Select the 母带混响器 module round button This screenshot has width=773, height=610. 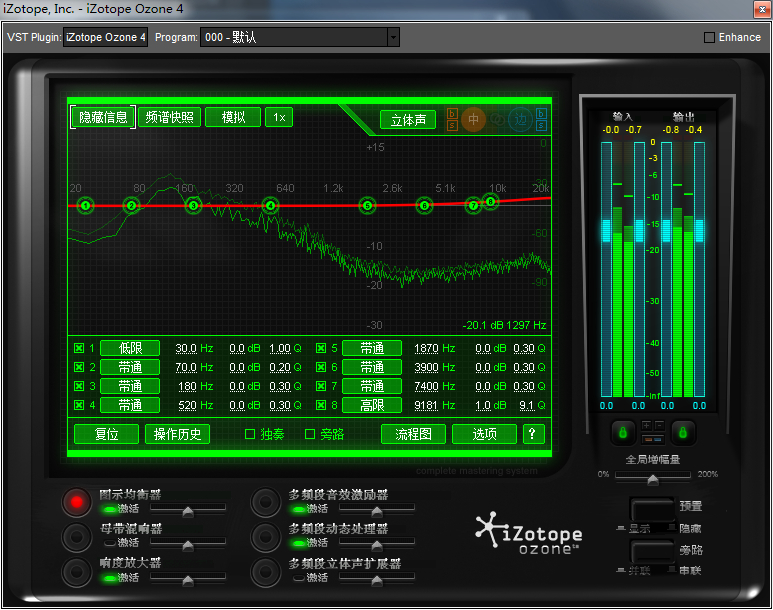pos(76,537)
